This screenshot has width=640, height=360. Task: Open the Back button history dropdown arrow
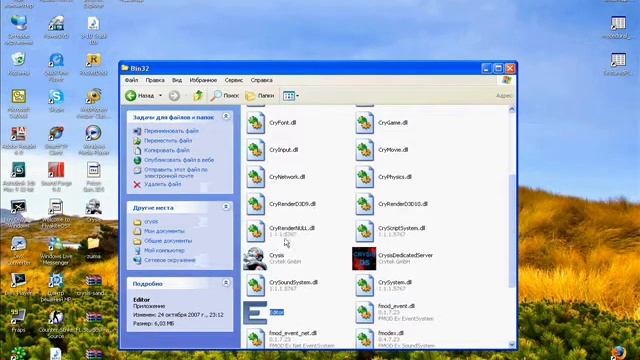tap(160, 96)
